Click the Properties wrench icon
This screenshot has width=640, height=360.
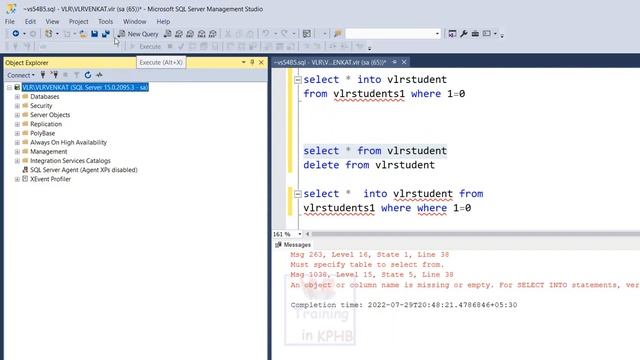(x=464, y=34)
